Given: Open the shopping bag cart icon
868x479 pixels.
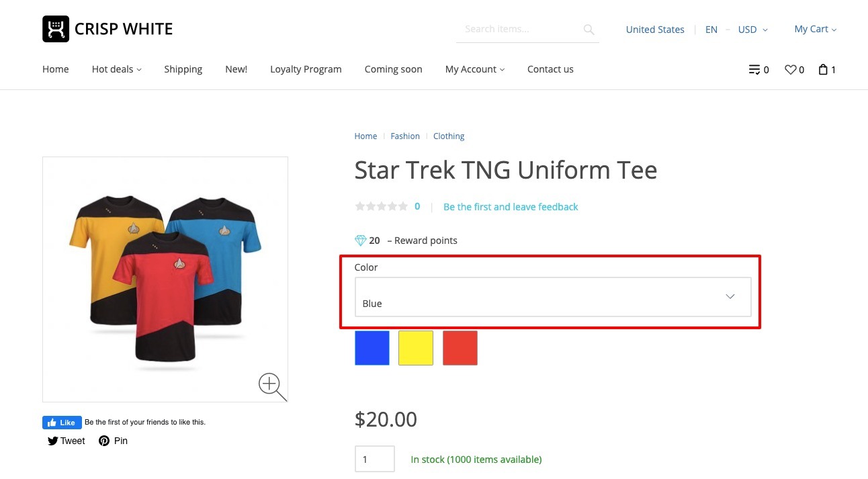Looking at the screenshot, I should pos(823,69).
